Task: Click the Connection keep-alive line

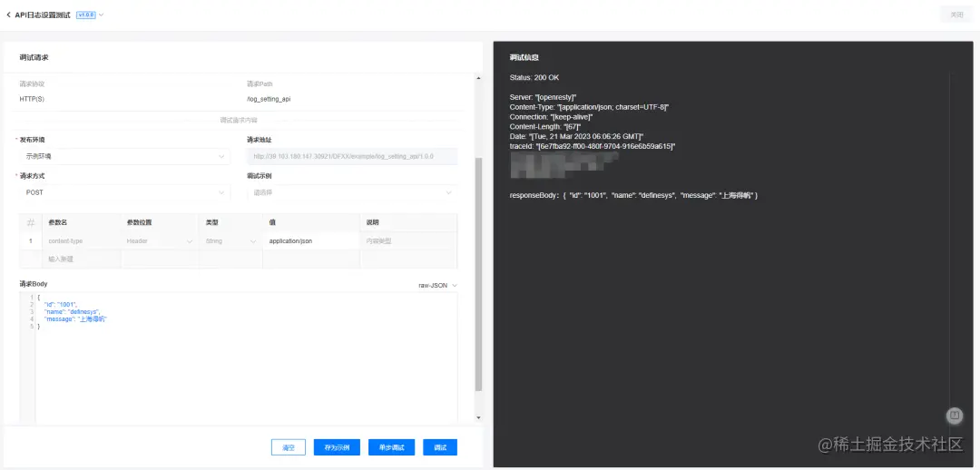Action: [x=552, y=117]
